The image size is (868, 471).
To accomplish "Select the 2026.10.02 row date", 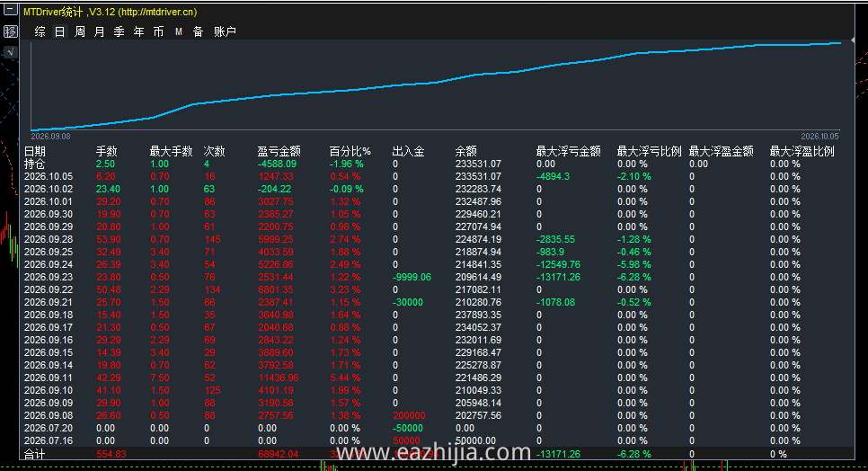I will [49, 189].
